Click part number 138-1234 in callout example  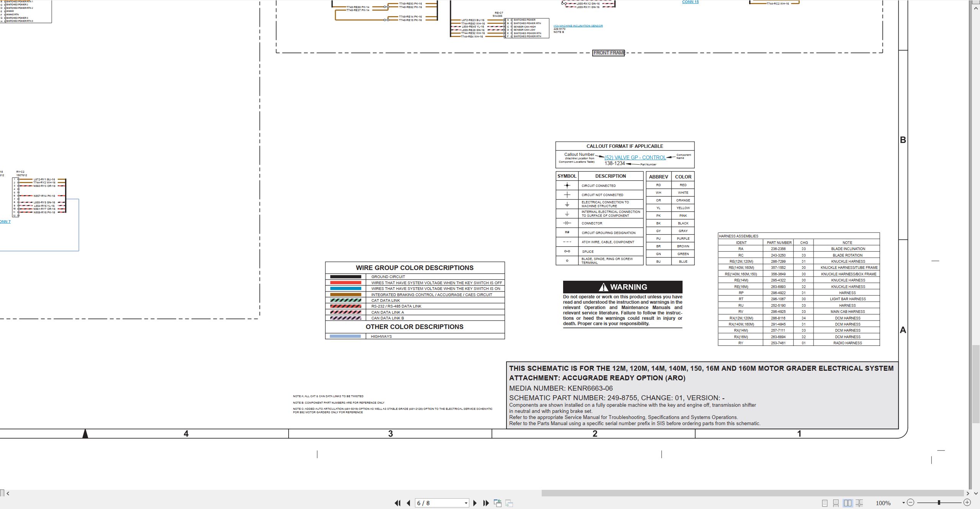[x=614, y=164]
